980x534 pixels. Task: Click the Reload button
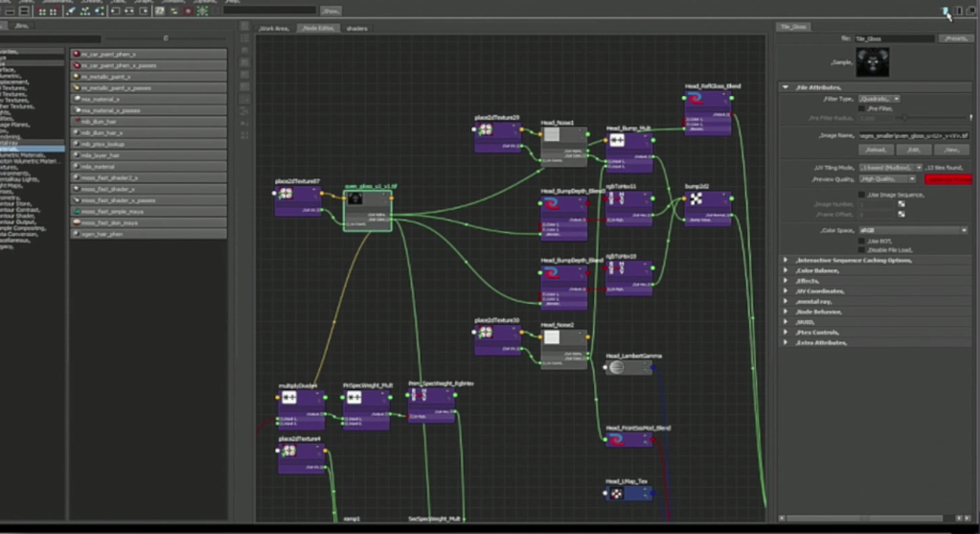click(x=875, y=150)
